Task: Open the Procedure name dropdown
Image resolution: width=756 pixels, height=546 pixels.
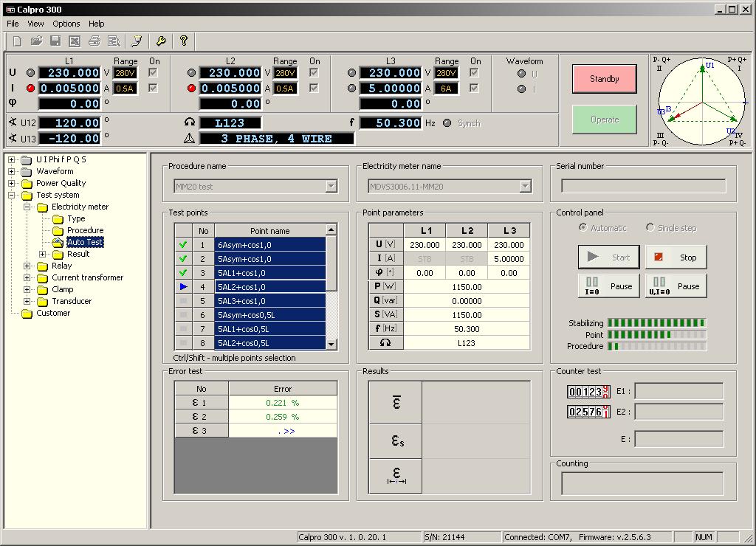Action: click(331, 187)
